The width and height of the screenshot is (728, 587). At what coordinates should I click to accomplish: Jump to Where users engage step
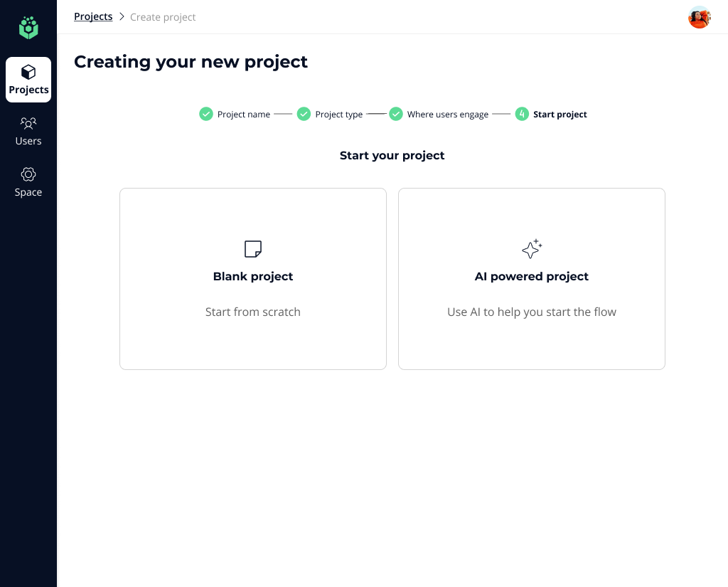point(448,115)
